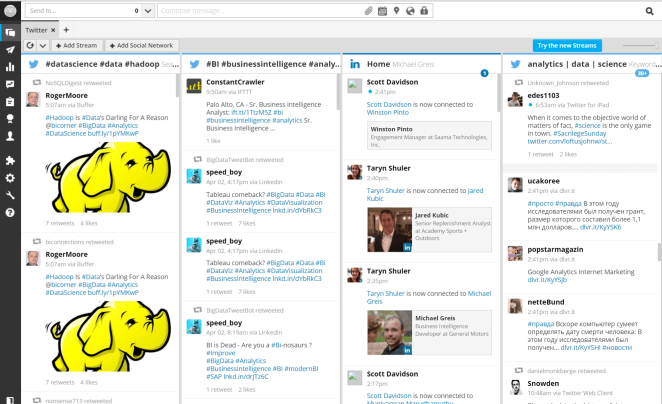Attach media using the paperclip icon
Image resolution: width=662 pixels, height=404 pixels.
tap(369, 11)
